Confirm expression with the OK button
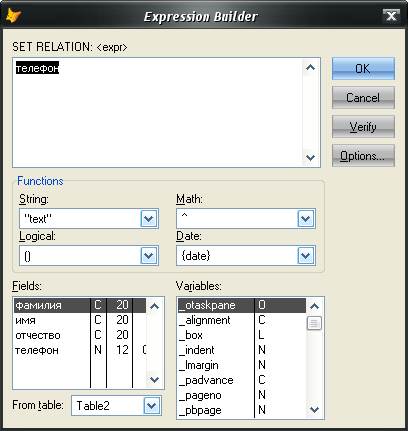 pyautogui.click(x=363, y=69)
